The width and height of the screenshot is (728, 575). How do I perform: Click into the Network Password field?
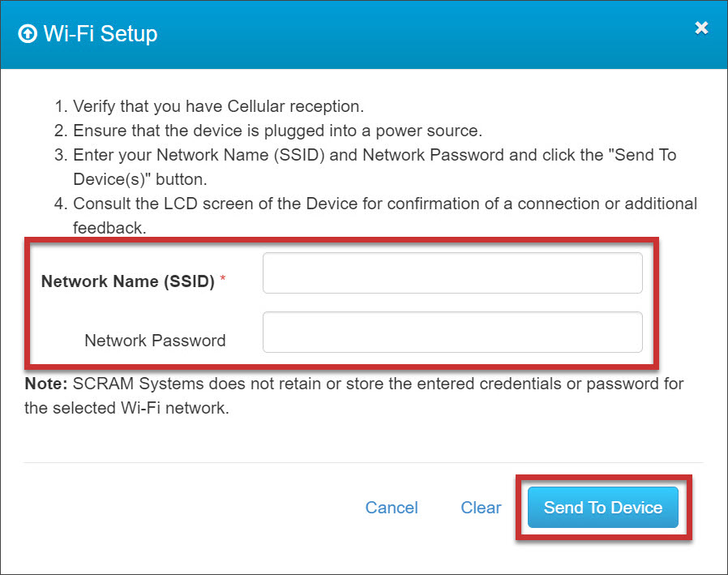[452, 333]
